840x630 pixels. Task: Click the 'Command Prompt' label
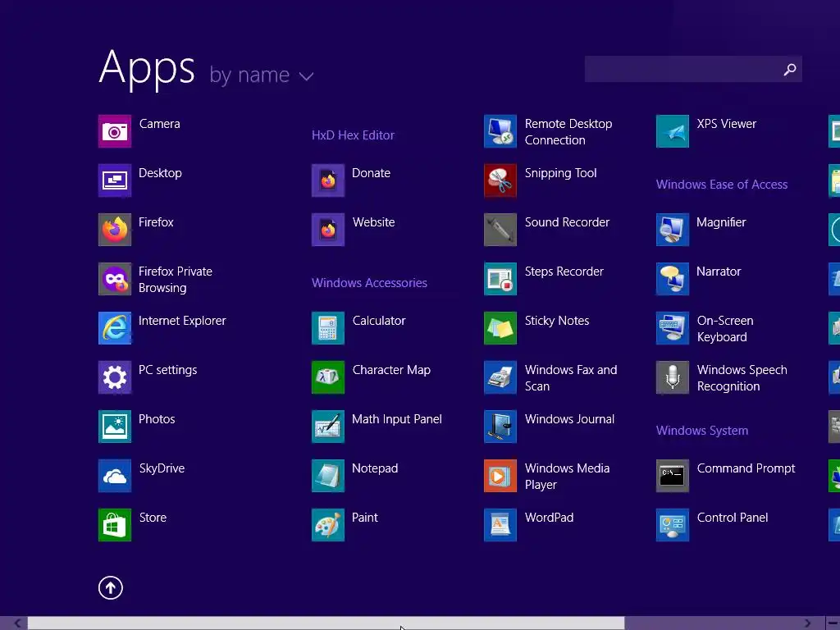coord(746,468)
